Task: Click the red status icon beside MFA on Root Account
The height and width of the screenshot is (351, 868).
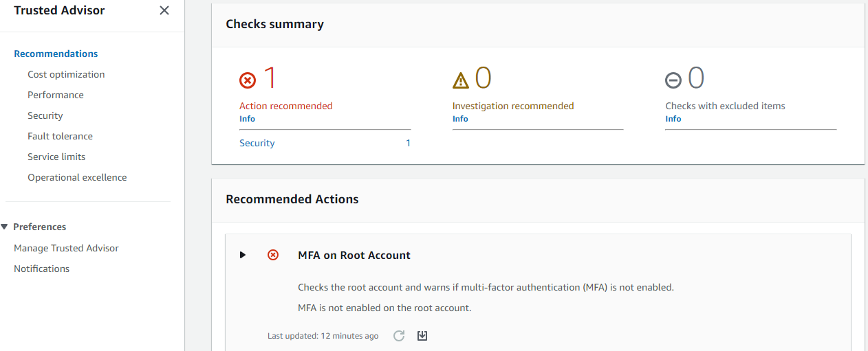Action: (273, 255)
